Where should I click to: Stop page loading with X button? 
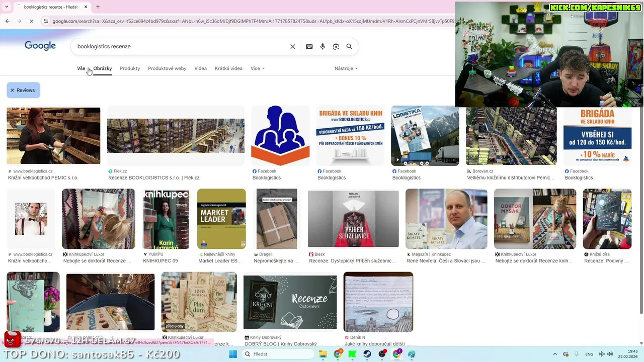31,21
